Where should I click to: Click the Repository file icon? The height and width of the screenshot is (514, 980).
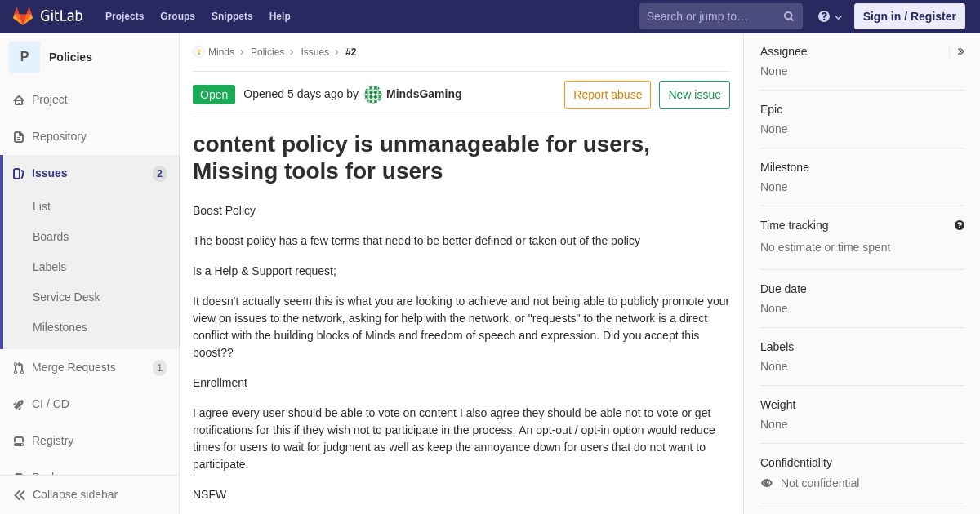click(x=19, y=137)
